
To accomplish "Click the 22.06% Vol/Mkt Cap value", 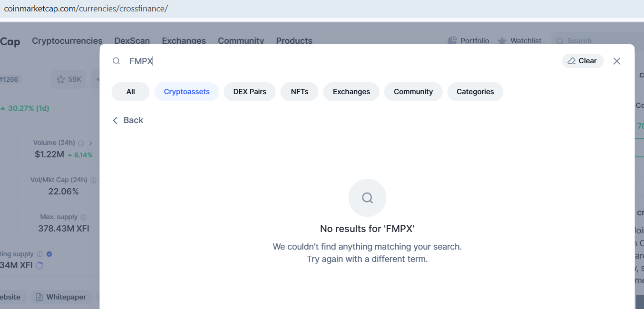I will click(63, 192).
